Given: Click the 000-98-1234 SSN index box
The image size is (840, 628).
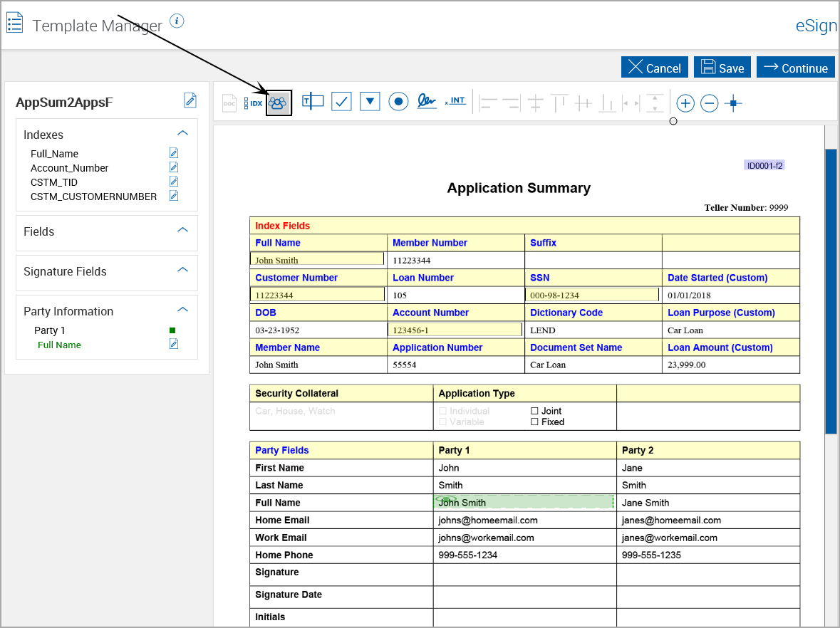Looking at the screenshot, I should click(x=592, y=294).
